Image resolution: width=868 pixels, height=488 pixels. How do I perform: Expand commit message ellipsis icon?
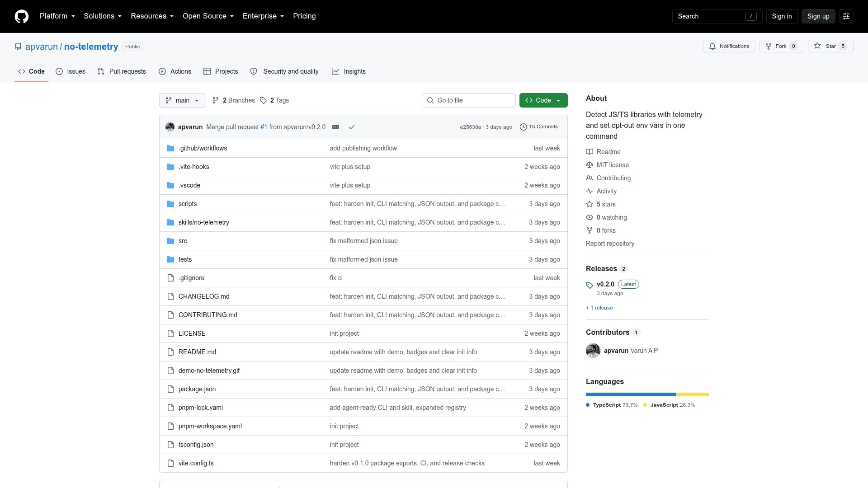[x=335, y=127]
